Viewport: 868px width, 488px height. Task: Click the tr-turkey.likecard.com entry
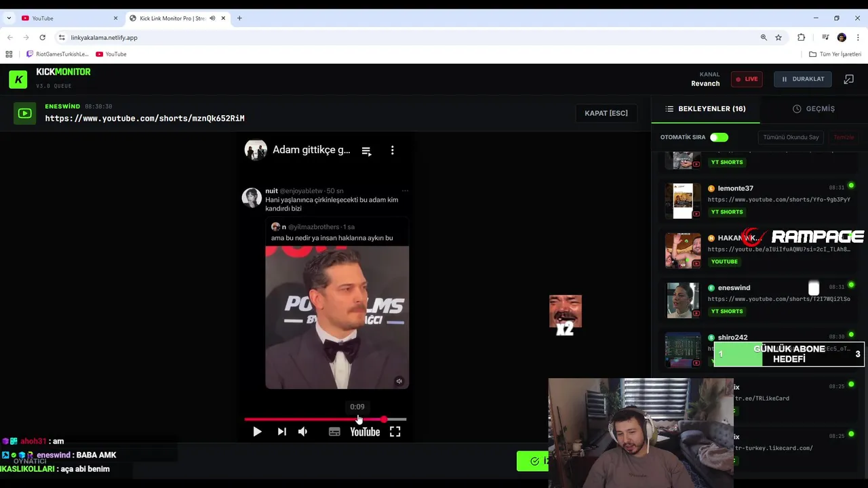pos(774,448)
